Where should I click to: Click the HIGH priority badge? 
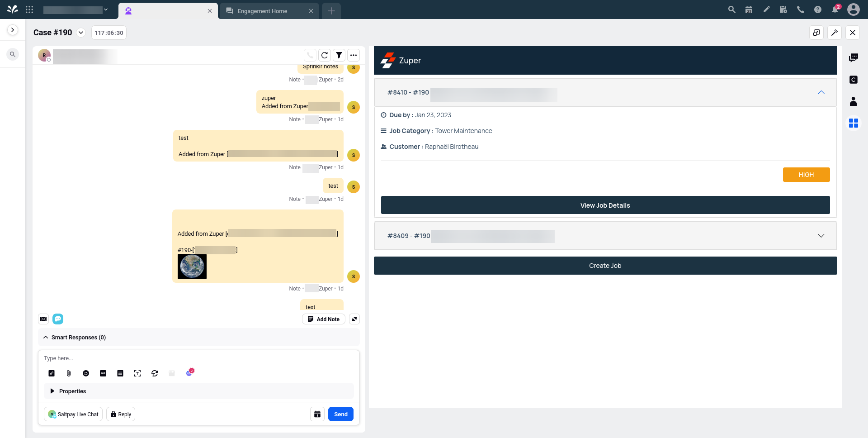tap(806, 175)
